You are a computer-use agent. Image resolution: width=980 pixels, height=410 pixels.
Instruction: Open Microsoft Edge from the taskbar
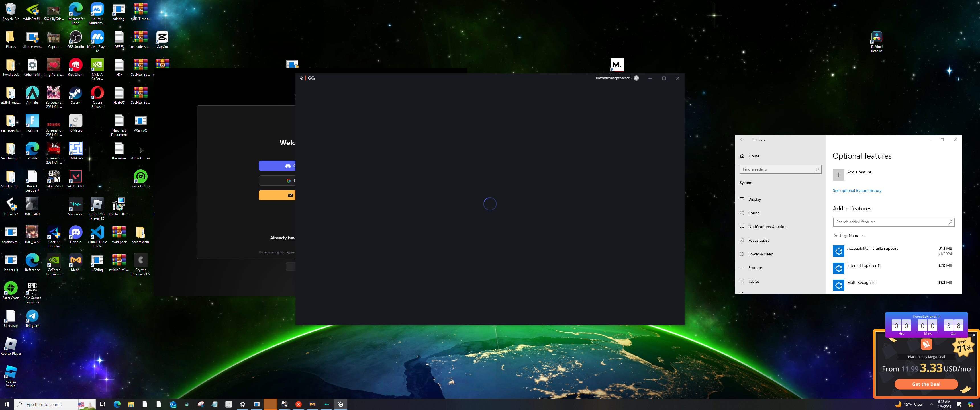(117, 404)
